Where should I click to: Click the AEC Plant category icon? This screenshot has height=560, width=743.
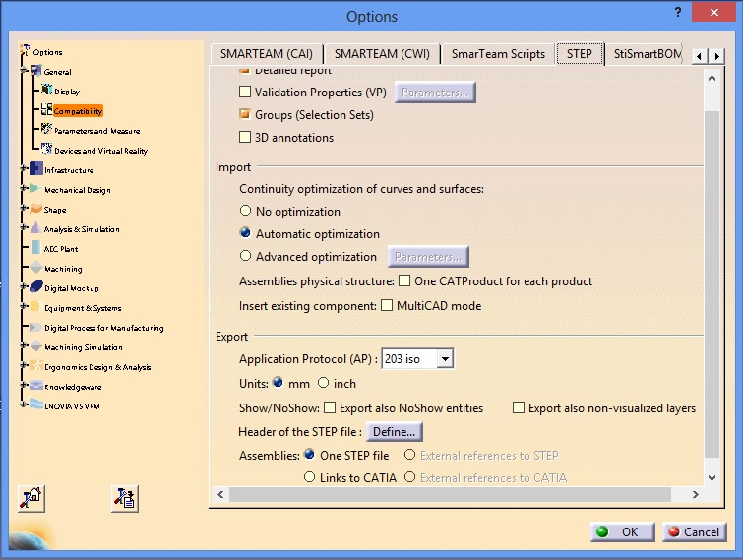(36, 247)
